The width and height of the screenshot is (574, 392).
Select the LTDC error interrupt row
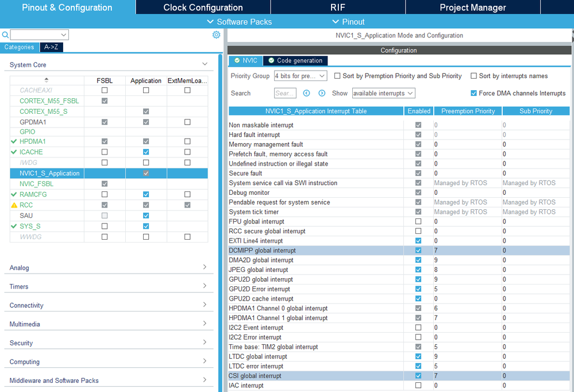tap(399, 366)
